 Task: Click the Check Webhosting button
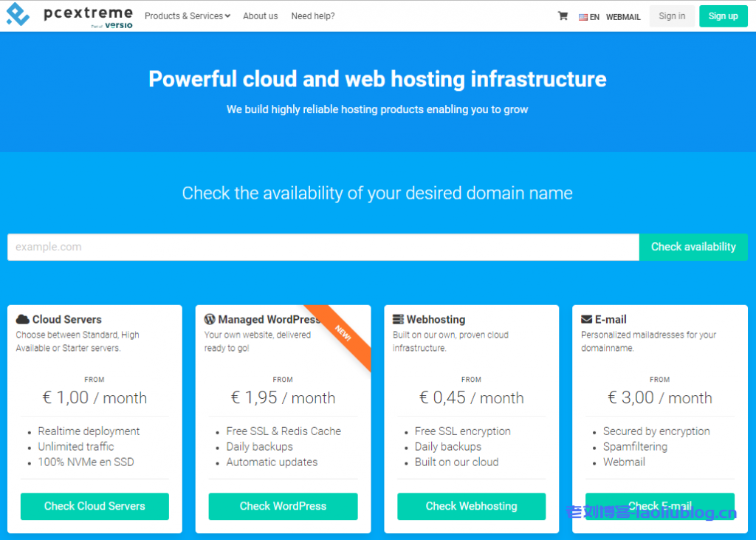tap(471, 506)
